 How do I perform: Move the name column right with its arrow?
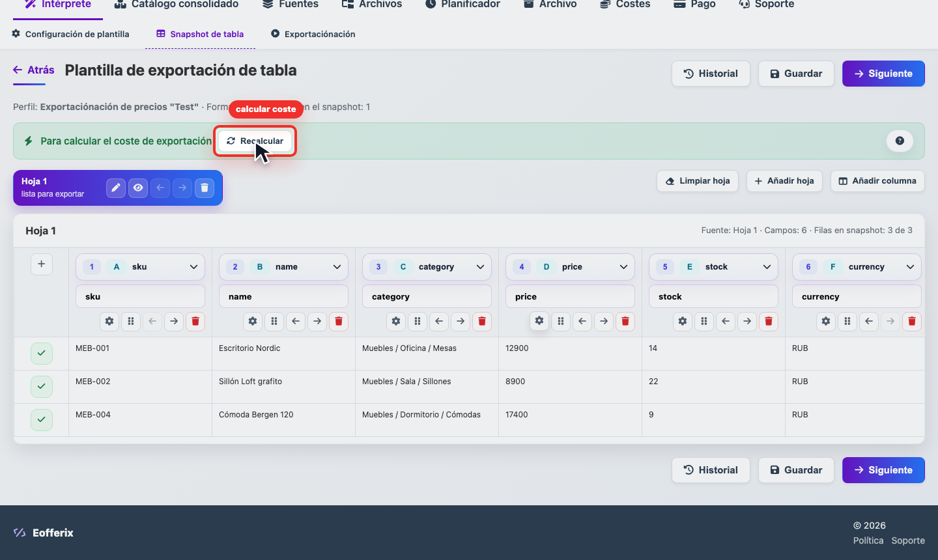tap(317, 321)
